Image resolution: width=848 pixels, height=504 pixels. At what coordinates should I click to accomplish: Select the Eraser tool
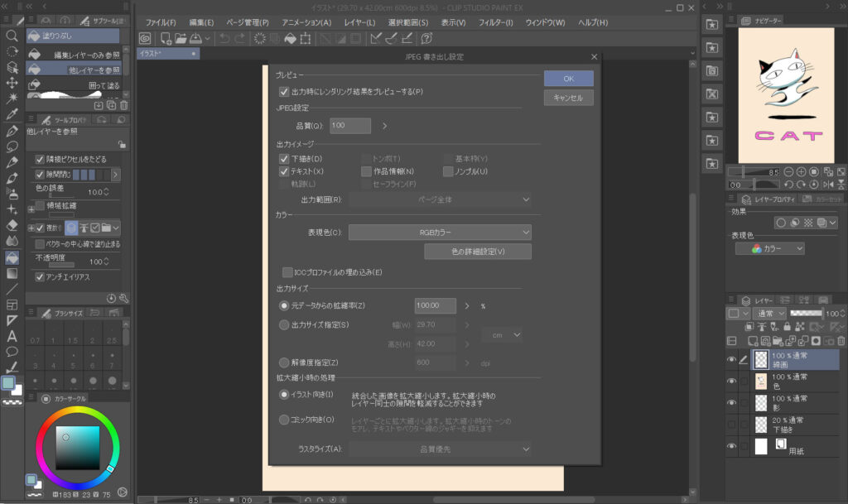(12, 224)
